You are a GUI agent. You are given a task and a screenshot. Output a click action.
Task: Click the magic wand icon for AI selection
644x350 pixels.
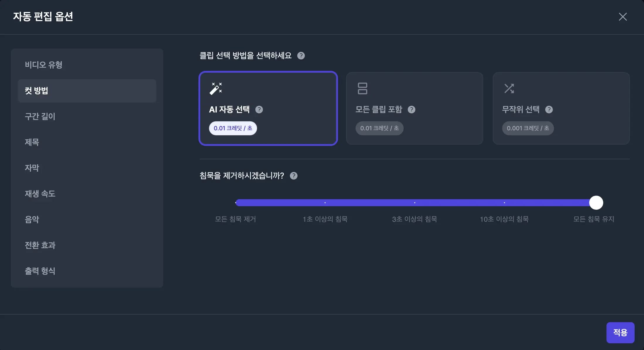[x=216, y=88]
